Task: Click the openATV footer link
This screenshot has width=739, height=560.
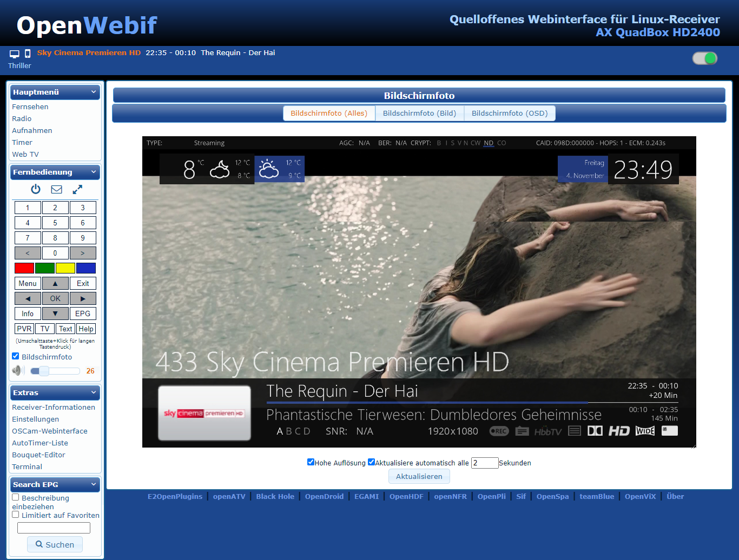Action: click(x=229, y=496)
